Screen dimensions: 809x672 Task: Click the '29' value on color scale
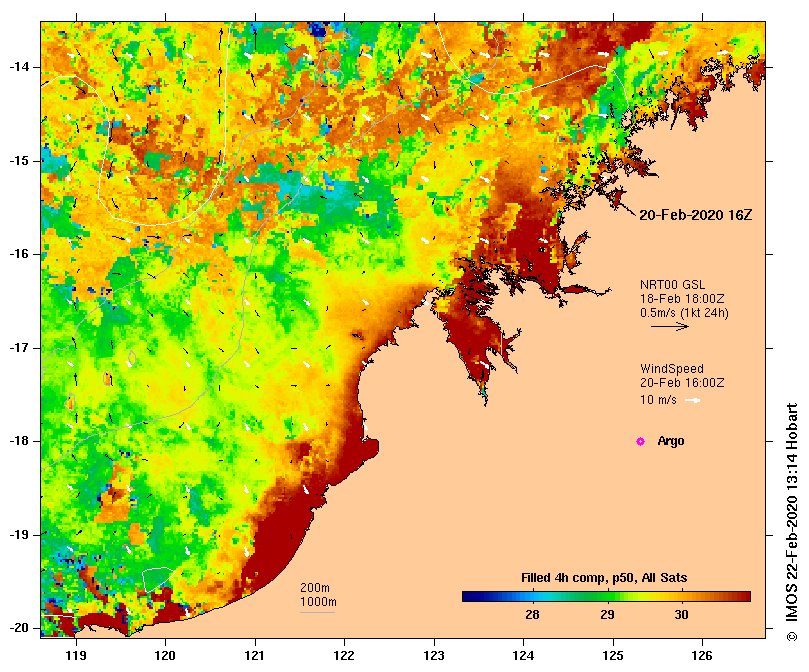(607, 615)
